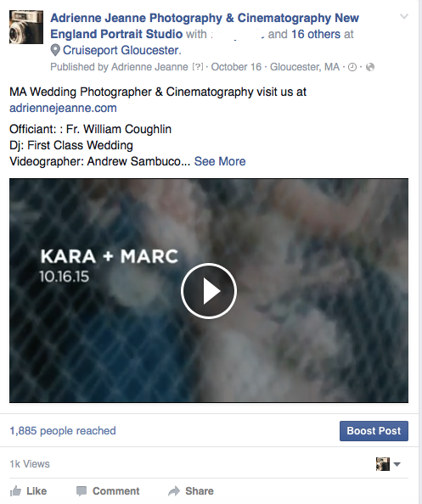The image size is (422, 504).
Task: Open the 16 others tagged list
Action: click(316, 34)
